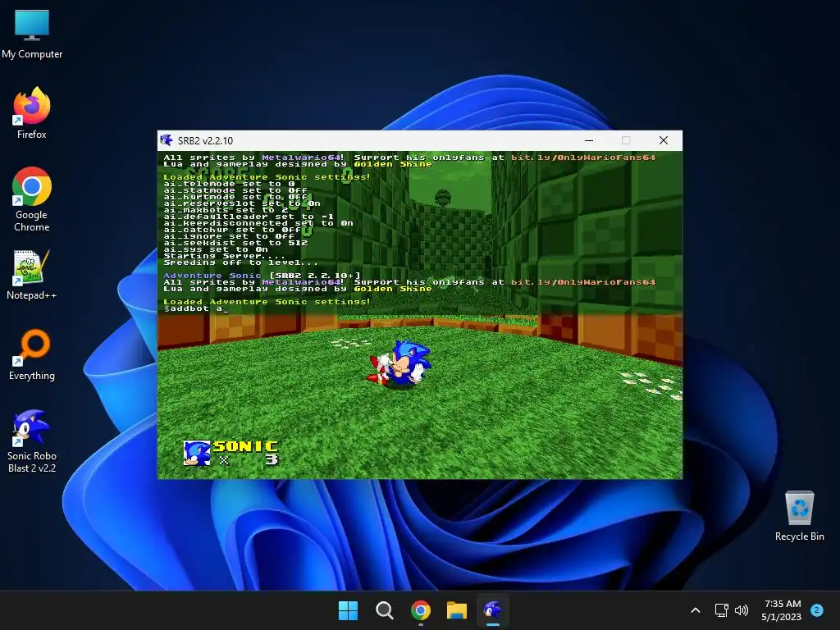Click 'ai_seekdist set to 512' line
840x630 pixels.
pos(235,243)
